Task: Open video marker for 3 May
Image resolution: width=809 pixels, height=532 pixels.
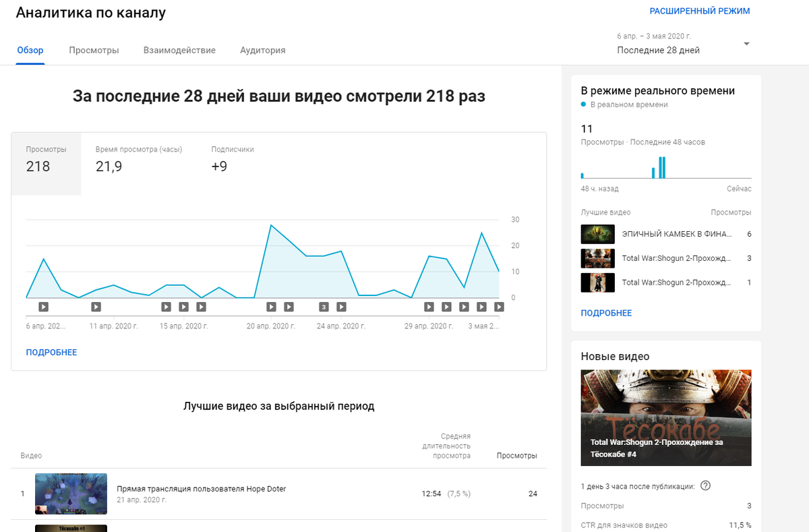Action: coord(500,307)
